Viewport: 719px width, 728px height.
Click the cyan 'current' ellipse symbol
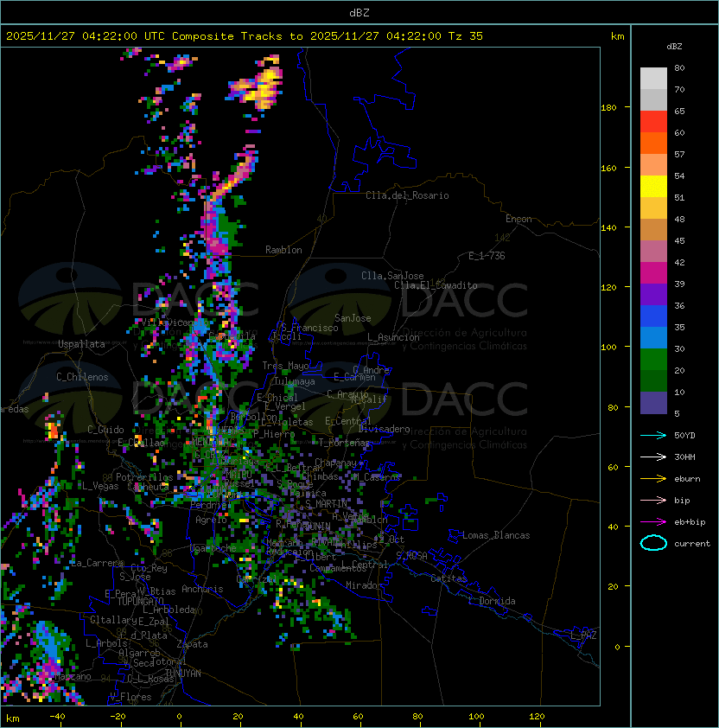click(x=653, y=543)
